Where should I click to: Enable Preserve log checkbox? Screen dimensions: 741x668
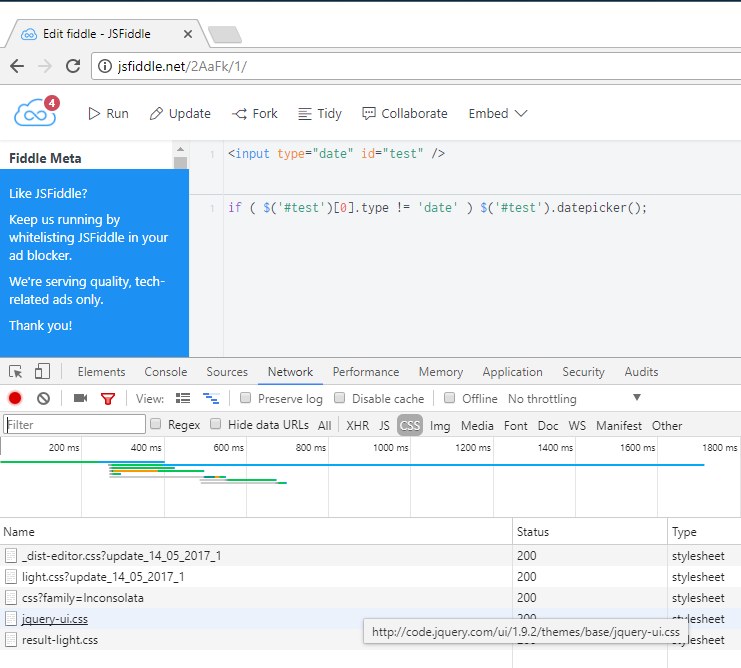[x=245, y=398]
